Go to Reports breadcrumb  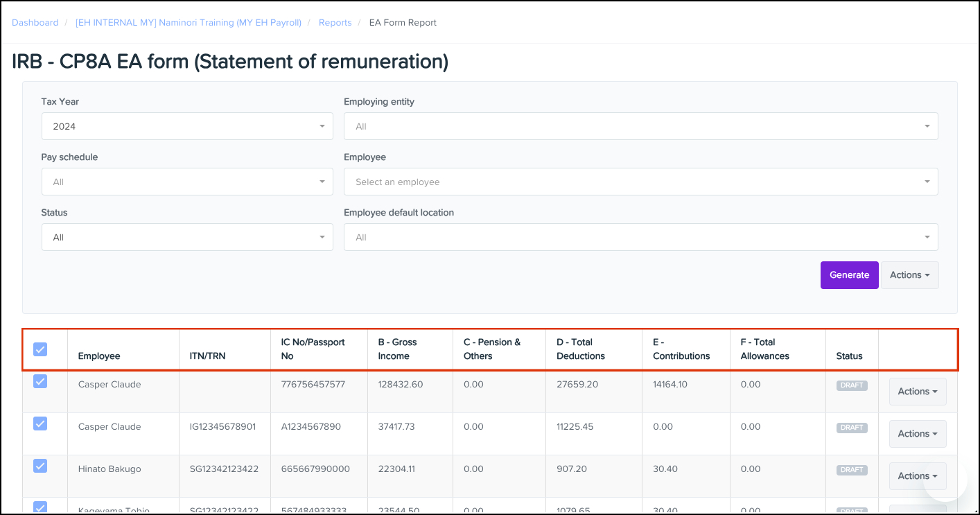(335, 23)
